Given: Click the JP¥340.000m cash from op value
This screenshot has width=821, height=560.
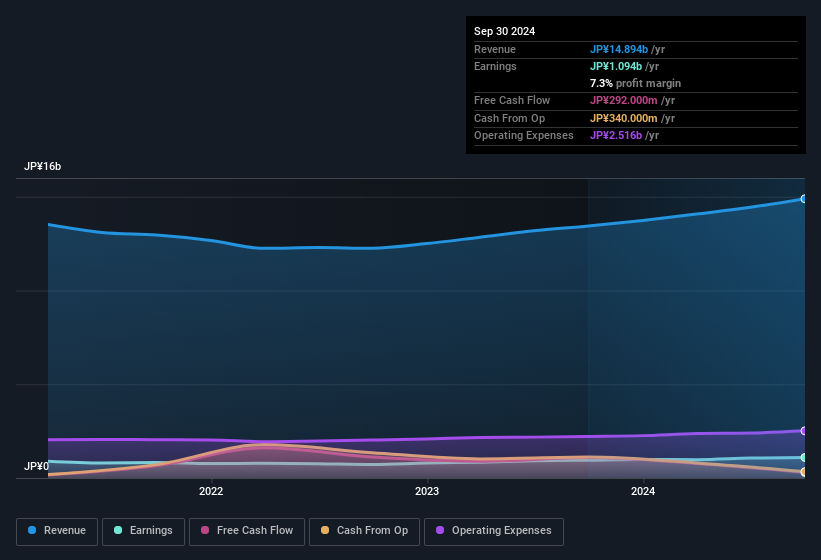Looking at the screenshot, I should (624, 118).
